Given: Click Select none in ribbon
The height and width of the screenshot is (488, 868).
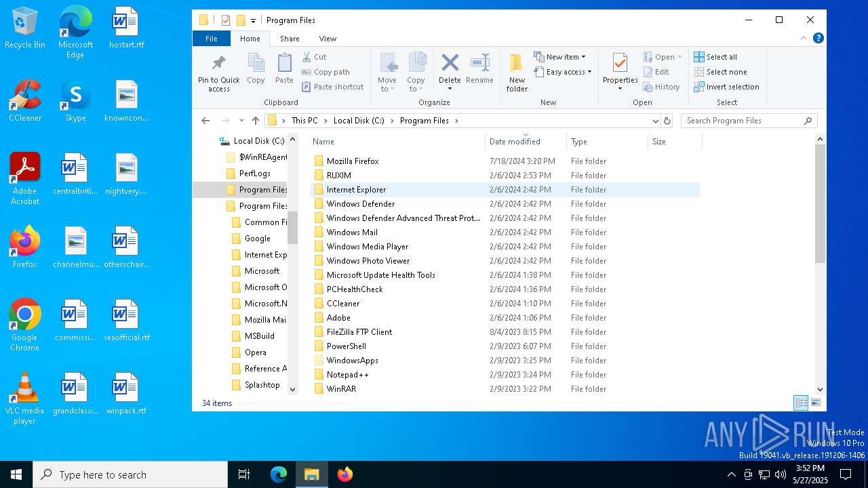Looking at the screenshot, I should click(x=720, y=72).
